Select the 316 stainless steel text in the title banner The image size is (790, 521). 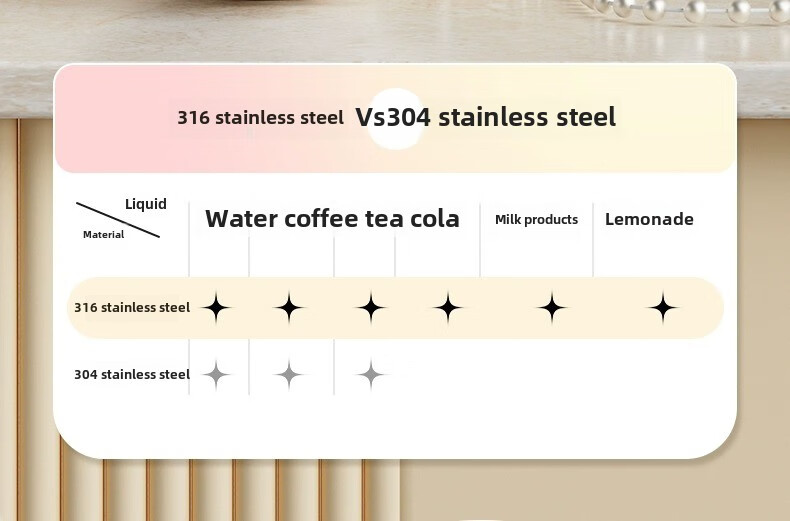point(260,118)
